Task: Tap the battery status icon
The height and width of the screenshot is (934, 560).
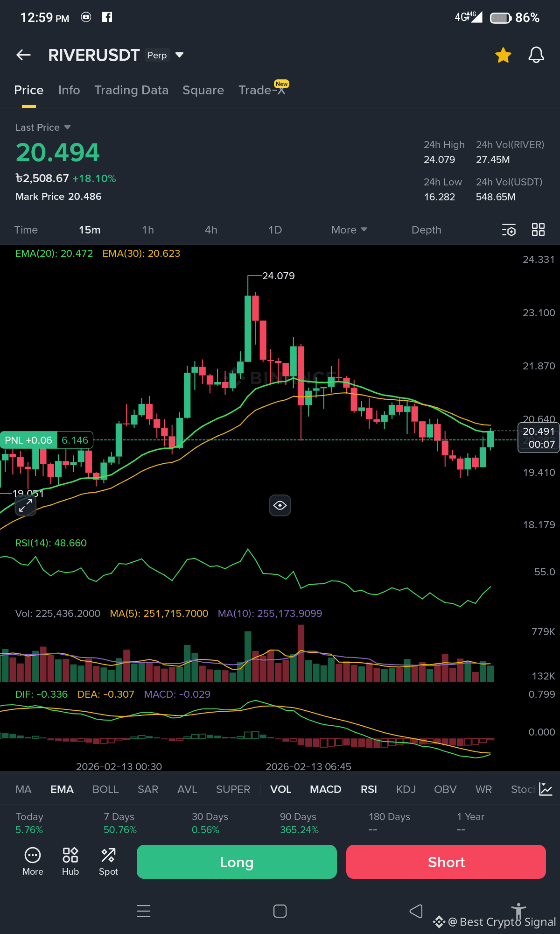Action: (500, 18)
